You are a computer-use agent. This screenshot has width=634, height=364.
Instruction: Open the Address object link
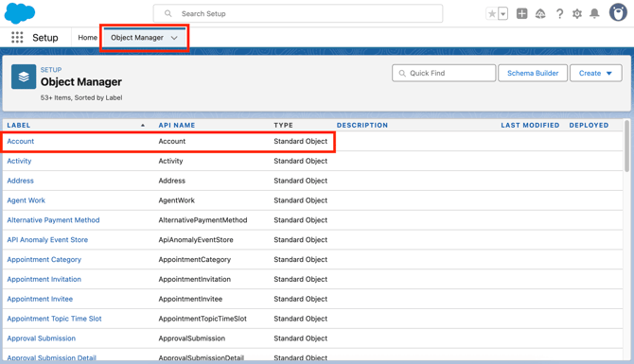[x=20, y=181]
